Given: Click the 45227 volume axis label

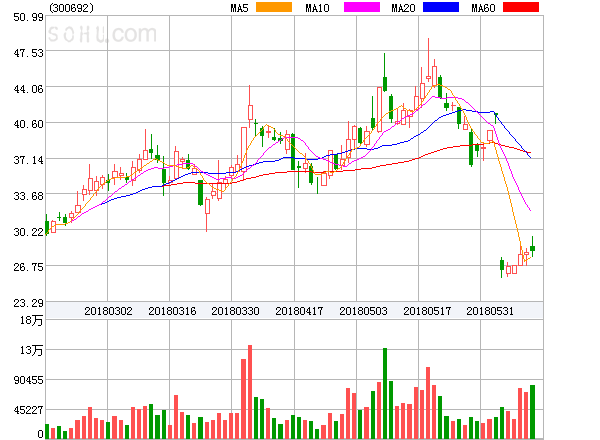Looking at the screenshot, I should coord(28,410).
